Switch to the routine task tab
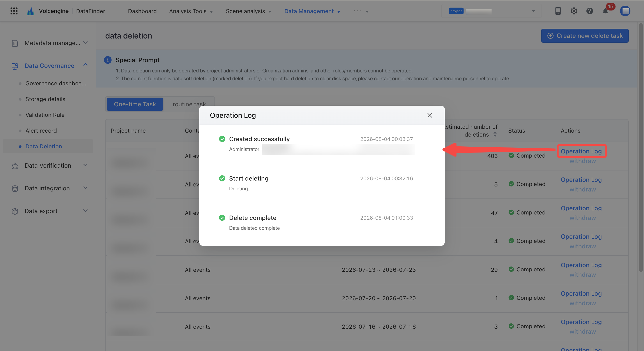 [x=189, y=104]
